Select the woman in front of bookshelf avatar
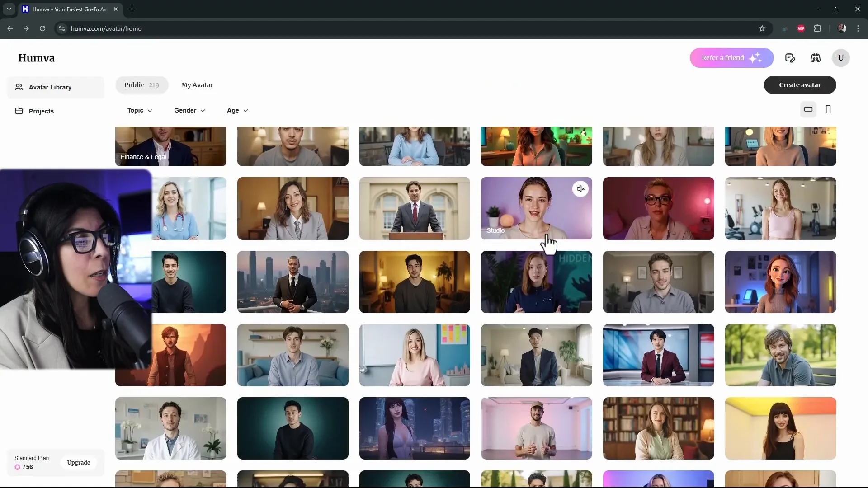868x488 pixels. point(658,428)
